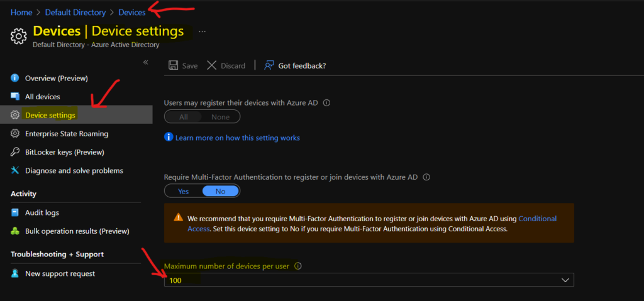Click Discard button label
The width and height of the screenshot is (644, 301).
pos(233,66)
